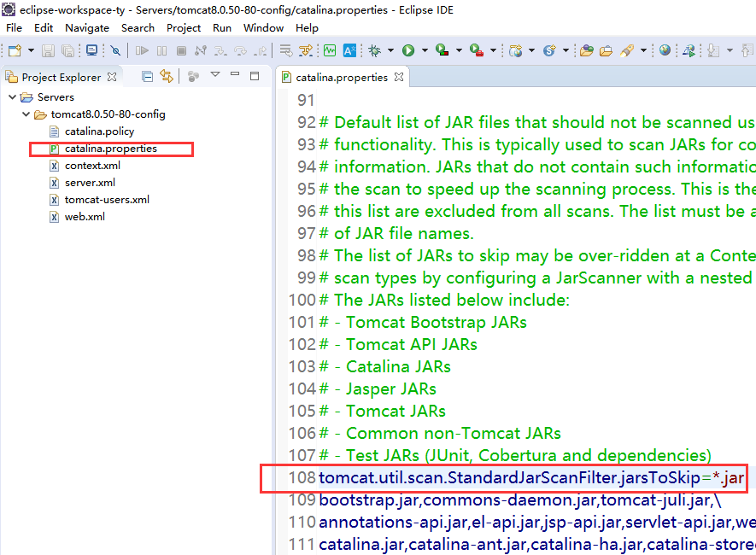Image resolution: width=756 pixels, height=555 pixels.
Task: Click the green waveform monitor icon
Action: (330, 50)
